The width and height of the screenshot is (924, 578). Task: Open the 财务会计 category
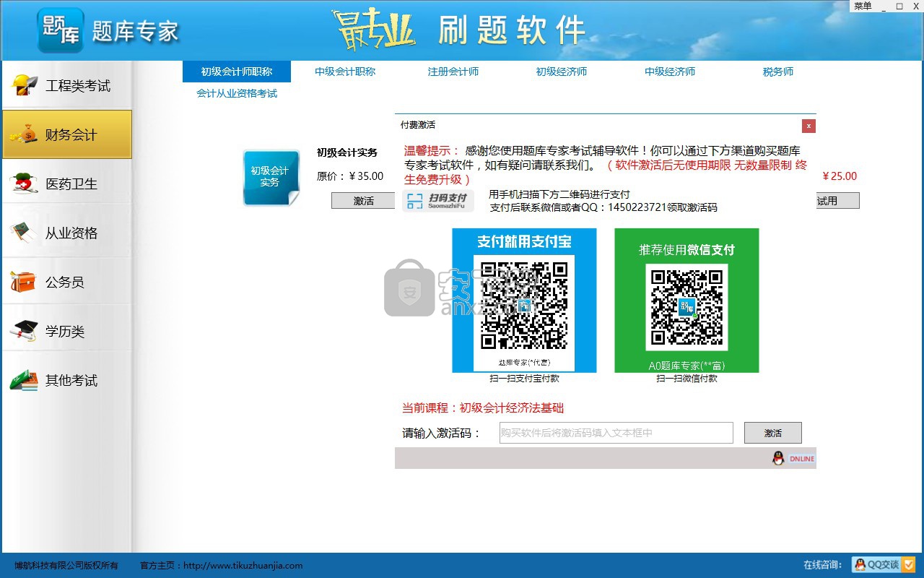coord(67,134)
